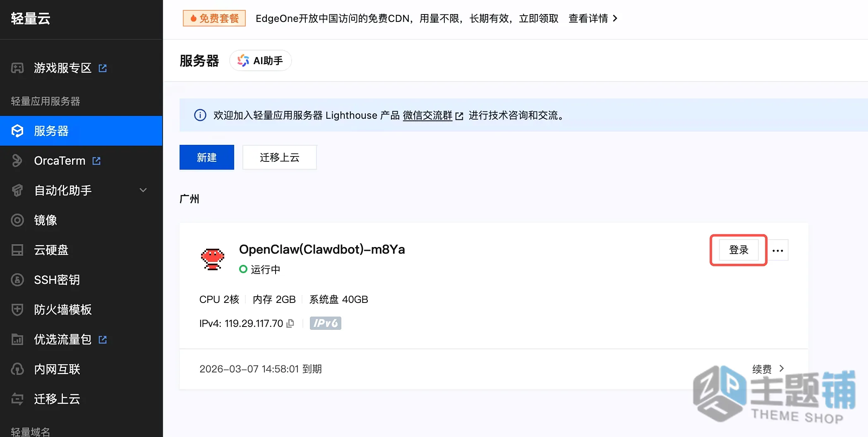
Task: Click 查看详情 in the top promo
Action: pos(588,18)
